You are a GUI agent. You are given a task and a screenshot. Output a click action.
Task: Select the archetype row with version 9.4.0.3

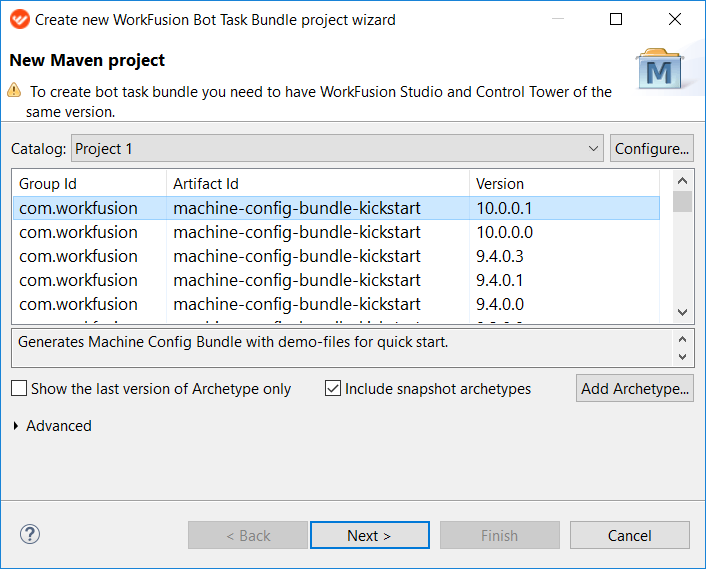pyautogui.click(x=336, y=256)
